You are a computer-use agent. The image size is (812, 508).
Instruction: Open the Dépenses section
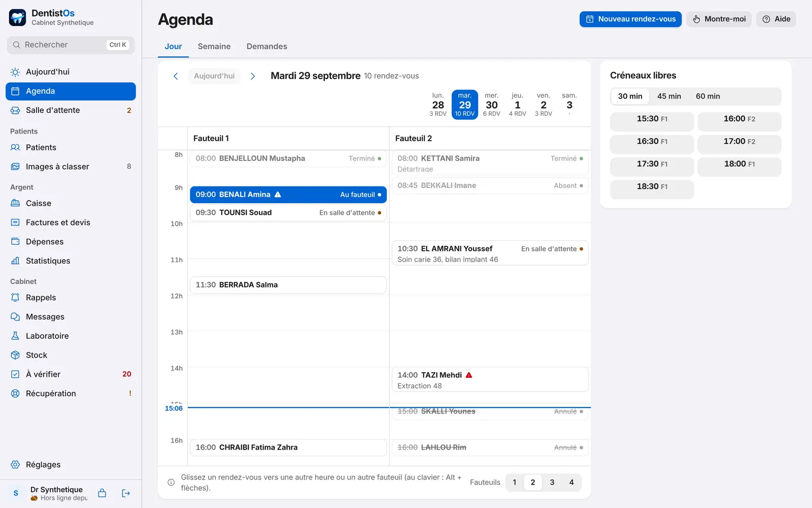(71, 242)
